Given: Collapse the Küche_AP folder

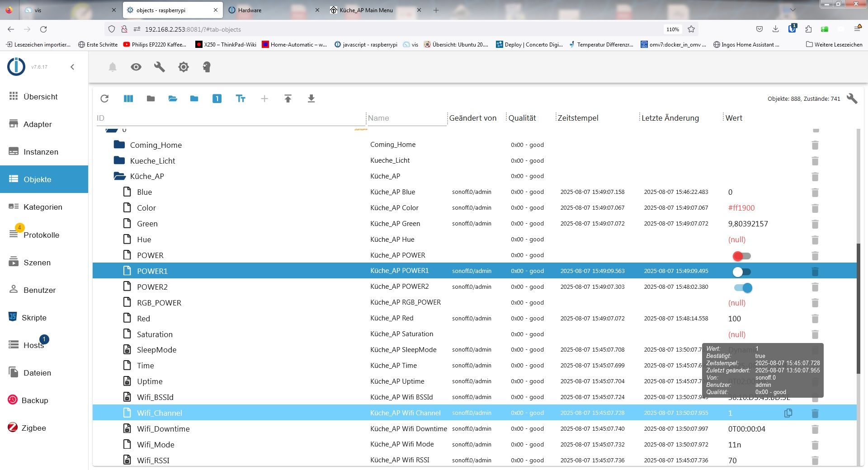Looking at the screenshot, I should pos(119,176).
